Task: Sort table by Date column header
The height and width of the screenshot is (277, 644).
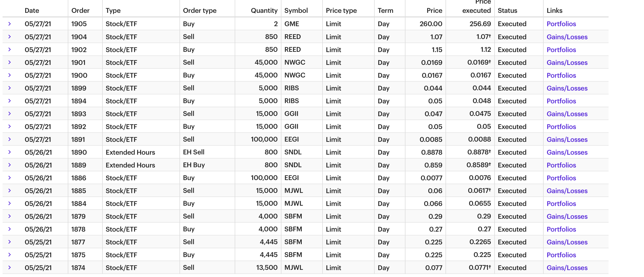Action: click(x=32, y=11)
